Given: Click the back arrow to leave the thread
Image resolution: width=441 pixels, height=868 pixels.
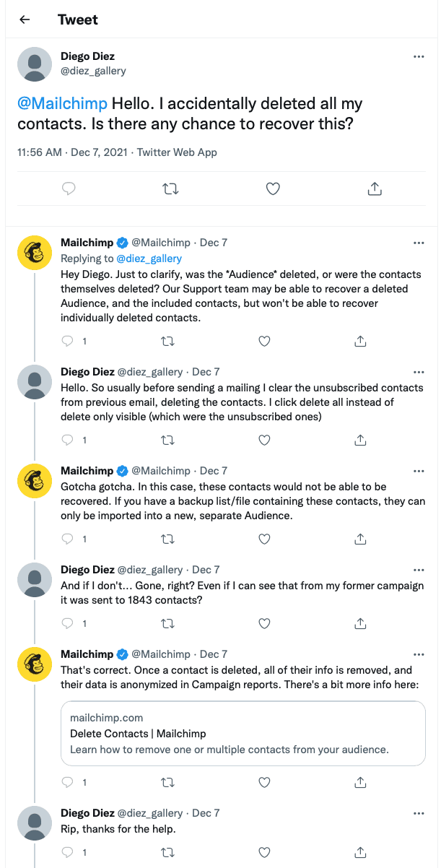Looking at the screenshot, I should click(24, 19).
